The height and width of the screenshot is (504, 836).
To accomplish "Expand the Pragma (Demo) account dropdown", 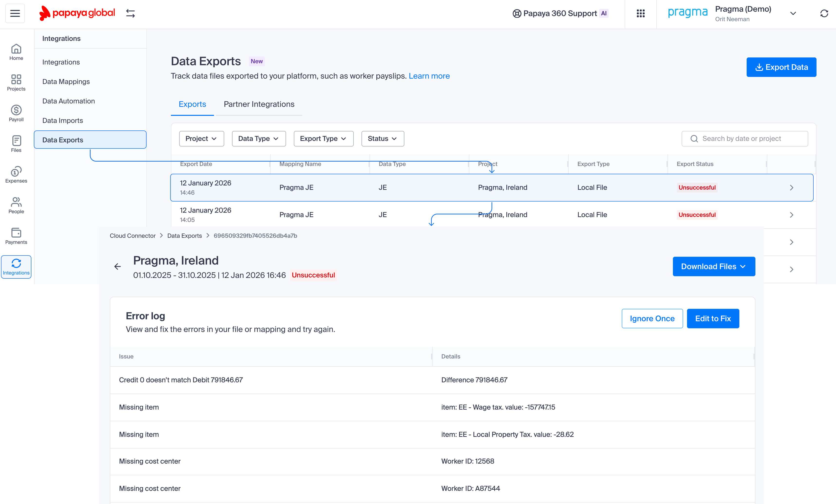I will [793, 14].
